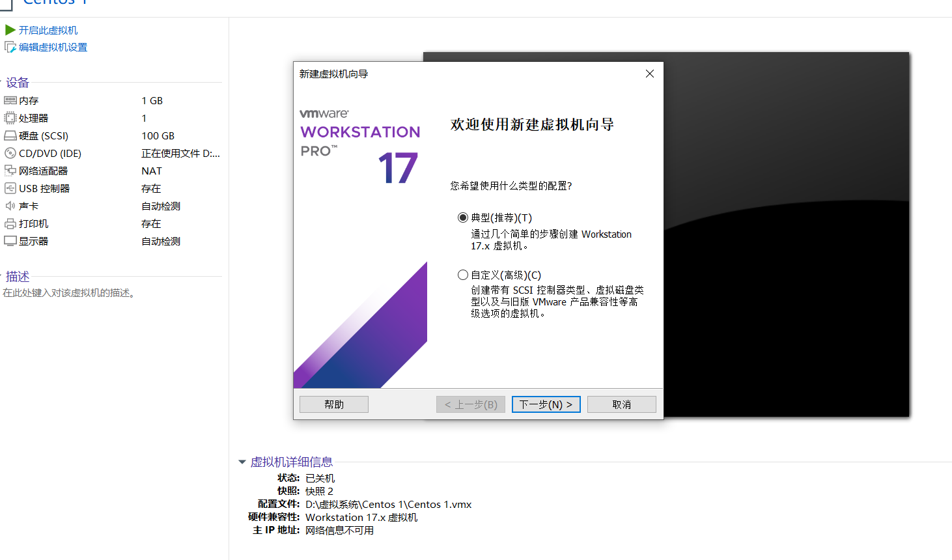Image resolution: width=952 pixels, height=560 pixels.
Task: Click the memory value 1 GB
Action: pos(152,100)
